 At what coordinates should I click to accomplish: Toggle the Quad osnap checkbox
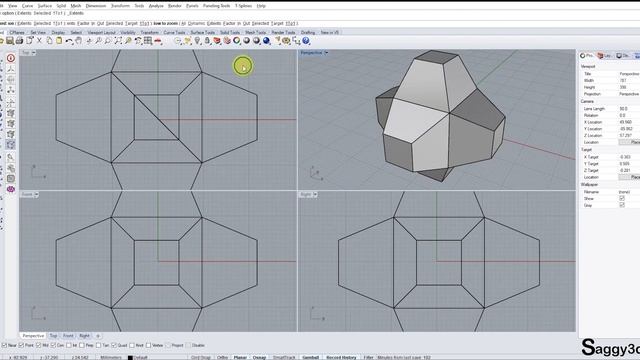(114, 345)
